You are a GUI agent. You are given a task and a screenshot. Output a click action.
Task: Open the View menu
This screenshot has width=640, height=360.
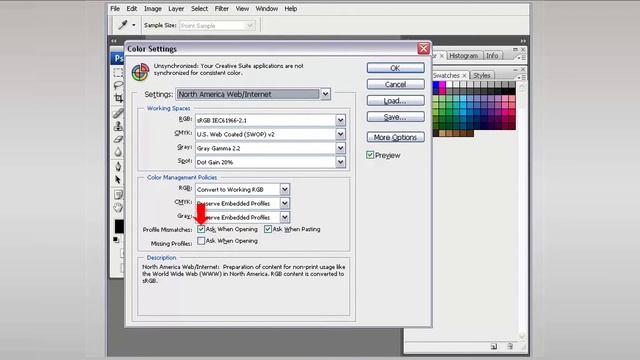242,9
